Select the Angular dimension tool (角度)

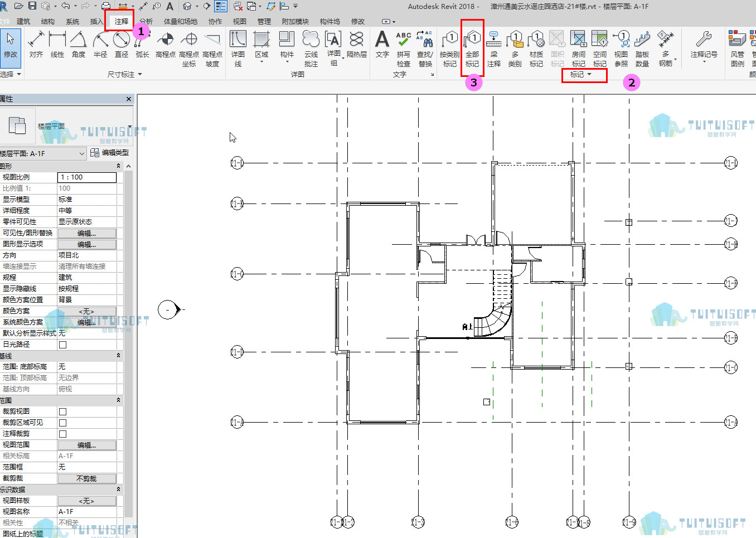click(79, 45)
